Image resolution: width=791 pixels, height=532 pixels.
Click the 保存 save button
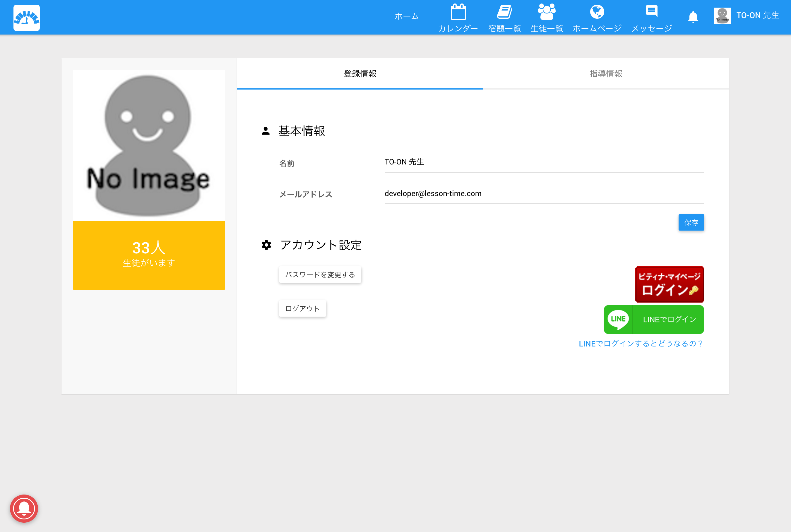click(x=691, y=222)
